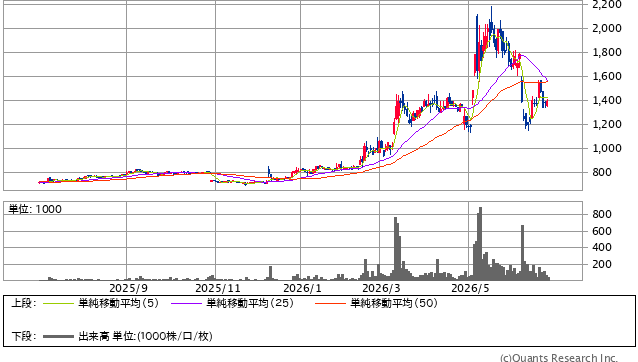Click the 単純移動平均(50) legend text
The width and height of the screenshot is (638, 362).
click(x=394, y=303)
